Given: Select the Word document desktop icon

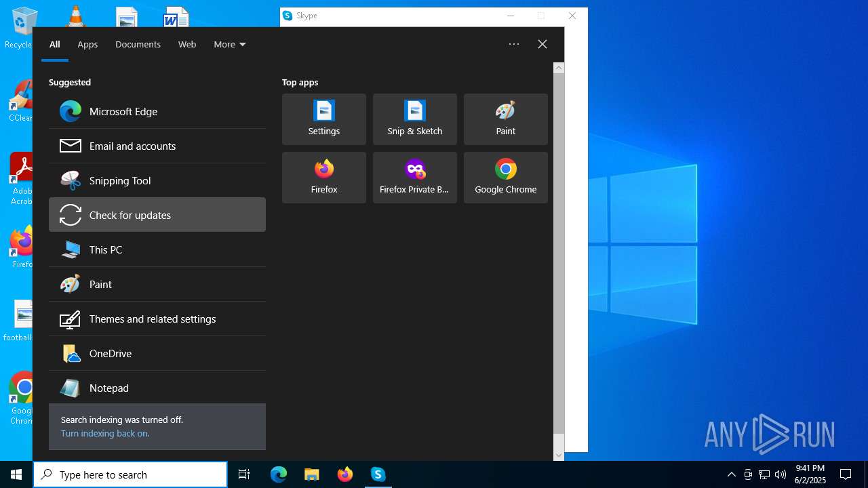Looking at the screenshot, I should [176, 16].
